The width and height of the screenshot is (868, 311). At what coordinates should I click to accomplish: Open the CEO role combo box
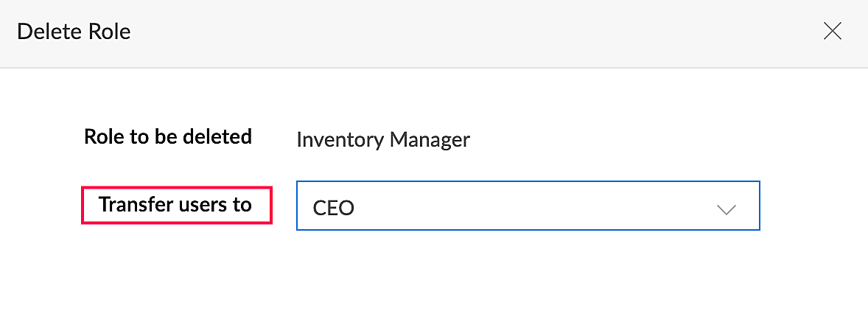point(528,206)
